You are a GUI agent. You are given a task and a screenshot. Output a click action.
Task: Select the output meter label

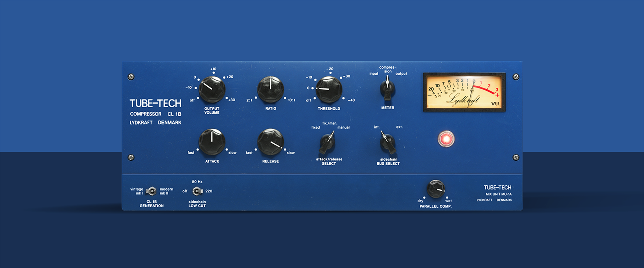[401, 74]
